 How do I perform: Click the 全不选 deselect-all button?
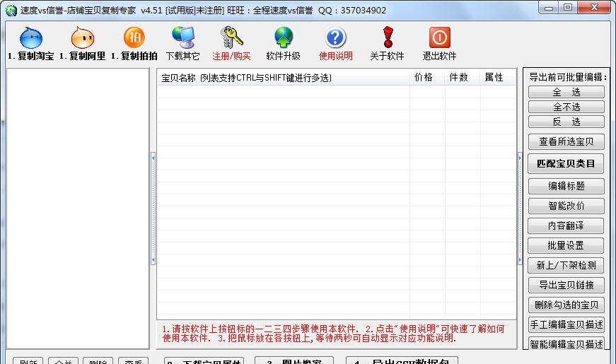pyautogui.click(x=566, y=107)
